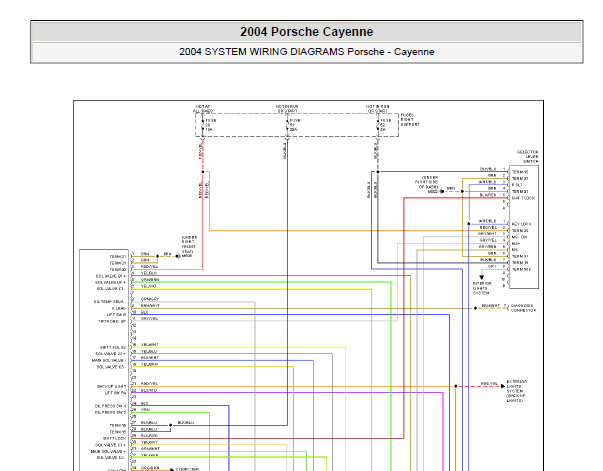
Task: Click the 'BACKUP LIGHT' pin label
Action: (112, 386)
